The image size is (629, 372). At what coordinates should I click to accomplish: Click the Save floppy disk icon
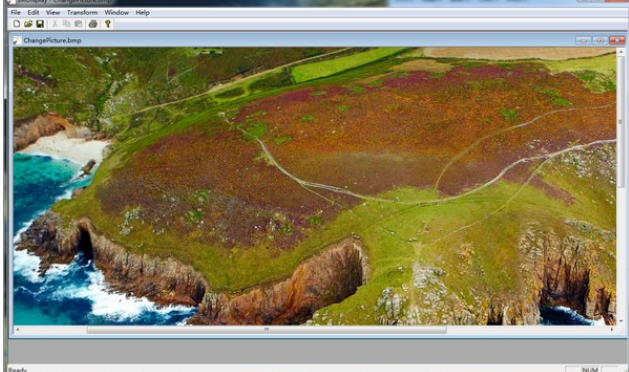pos(40,24)
